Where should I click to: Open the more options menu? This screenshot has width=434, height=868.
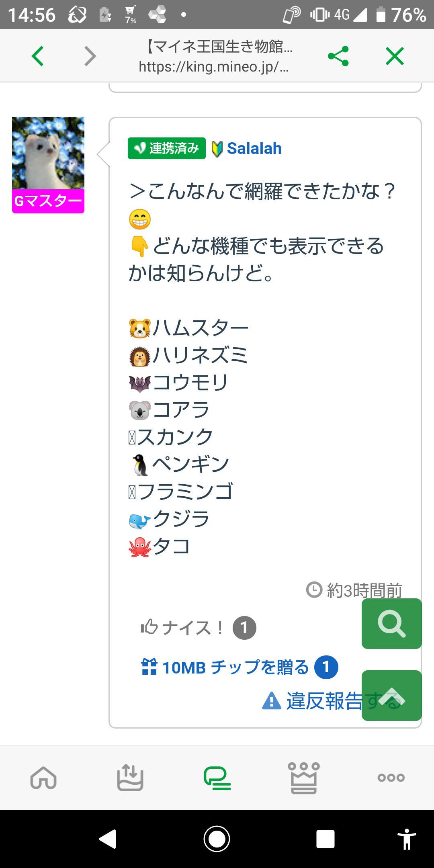(391, 778)
